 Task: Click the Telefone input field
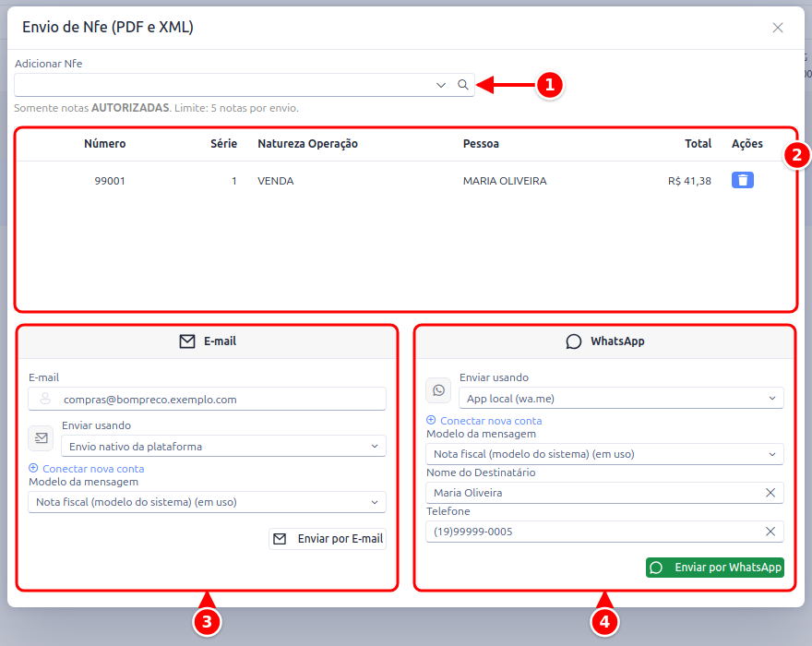[x=605, y=532]
